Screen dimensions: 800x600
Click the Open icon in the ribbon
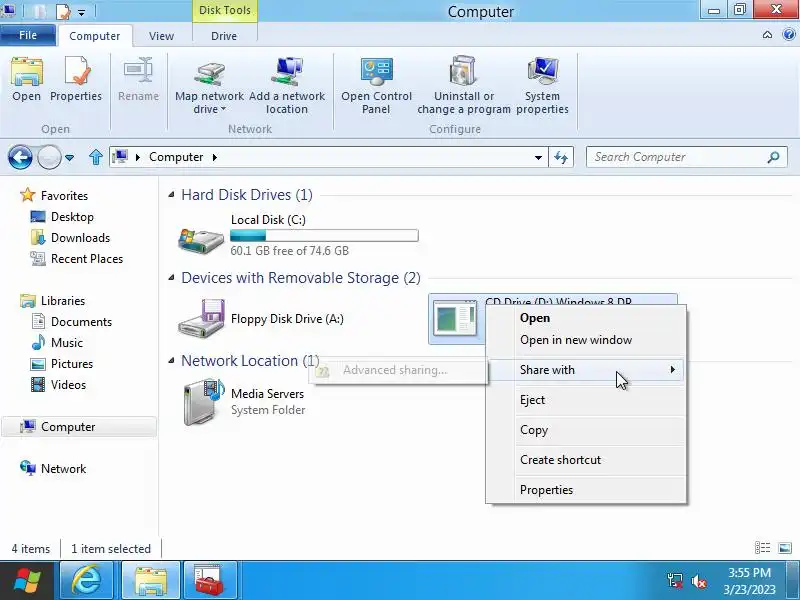pyautogui.click(x=27, y=71)
